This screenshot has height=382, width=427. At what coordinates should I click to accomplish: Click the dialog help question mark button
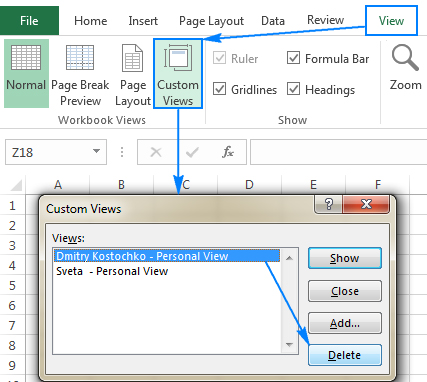coord(328,204)
